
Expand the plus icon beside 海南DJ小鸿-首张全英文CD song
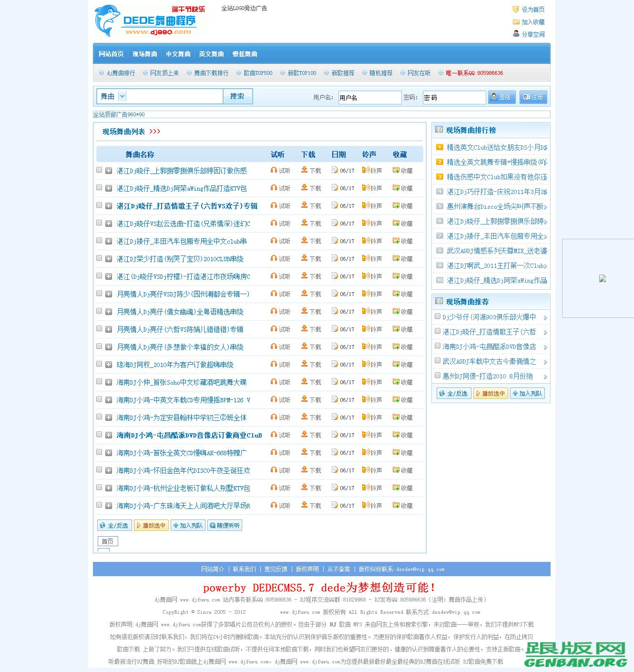108,452
